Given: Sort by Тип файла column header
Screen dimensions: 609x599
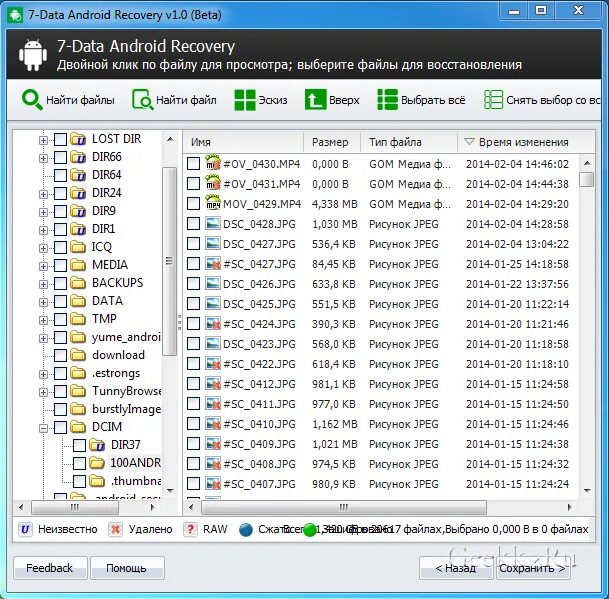Looking at the screenshot, I should 409,142.
